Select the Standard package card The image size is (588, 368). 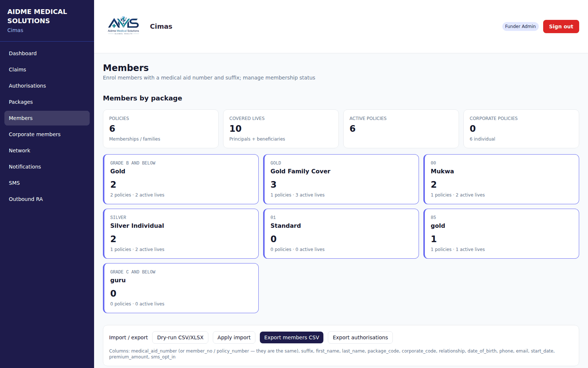pyautogui.click(x=341, y=234)
